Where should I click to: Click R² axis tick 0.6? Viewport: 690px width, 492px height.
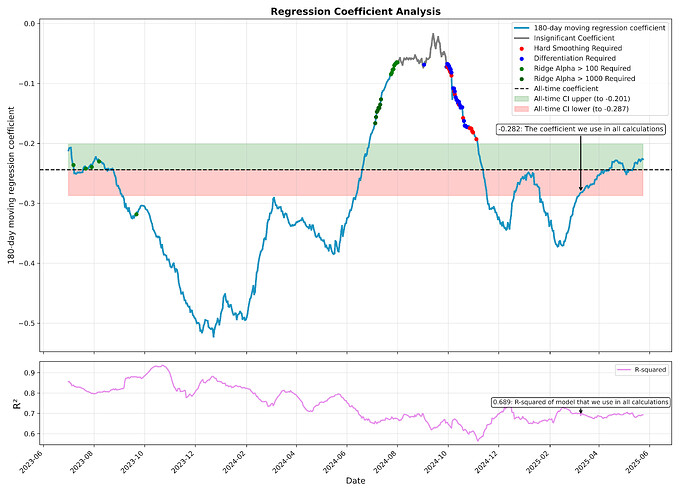pyautogui.click(x=29, y=434)
